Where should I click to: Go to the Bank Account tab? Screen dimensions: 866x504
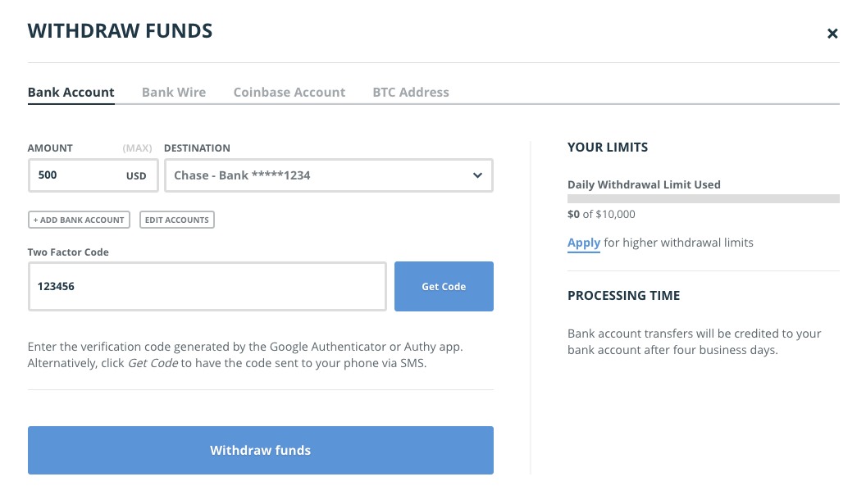point(71,93)
